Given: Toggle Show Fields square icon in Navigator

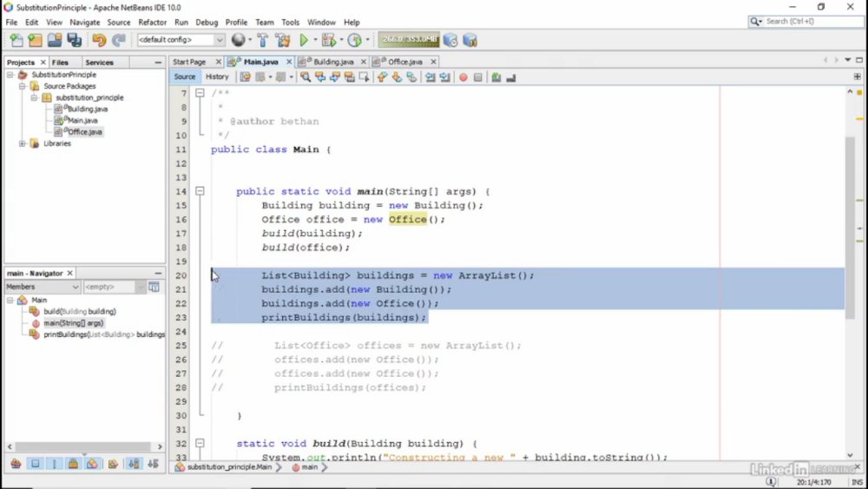Looking at the screenshot, I should 35,464.
